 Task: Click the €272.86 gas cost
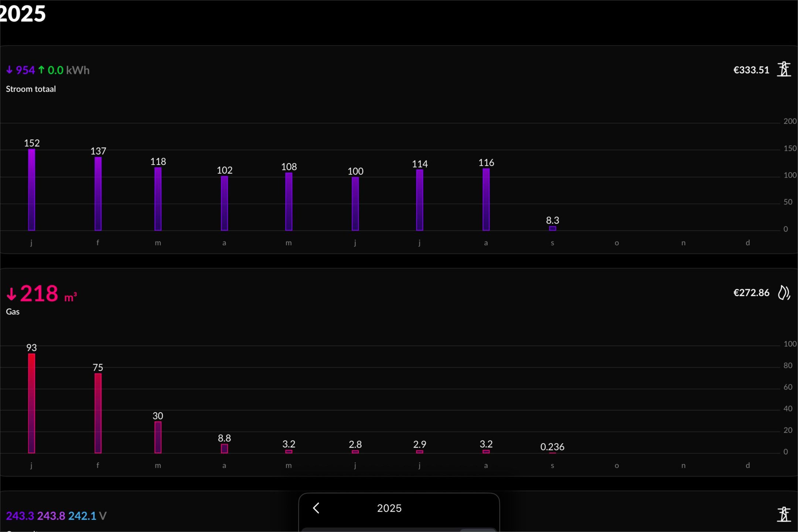click(751, 293)
